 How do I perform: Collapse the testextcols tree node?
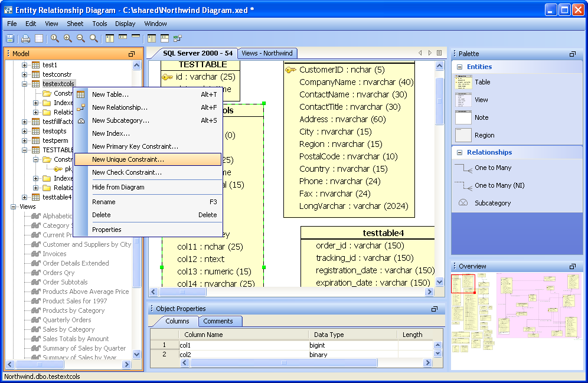pyautogui.click(x=25, y=84)
